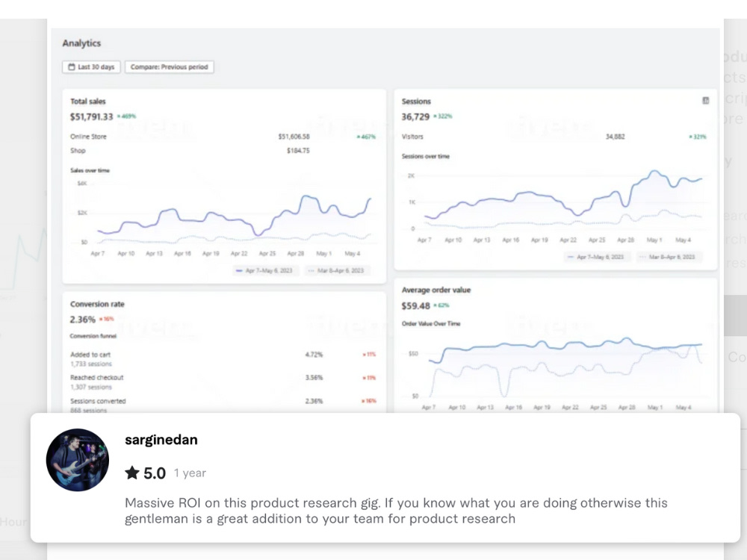747x560 pixels.
Task: Click the star rating icon in review
Action: click(132, 473)
